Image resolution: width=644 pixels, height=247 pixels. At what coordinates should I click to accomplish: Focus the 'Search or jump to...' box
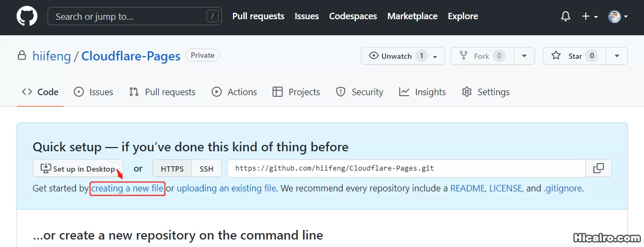pos(134,17)
